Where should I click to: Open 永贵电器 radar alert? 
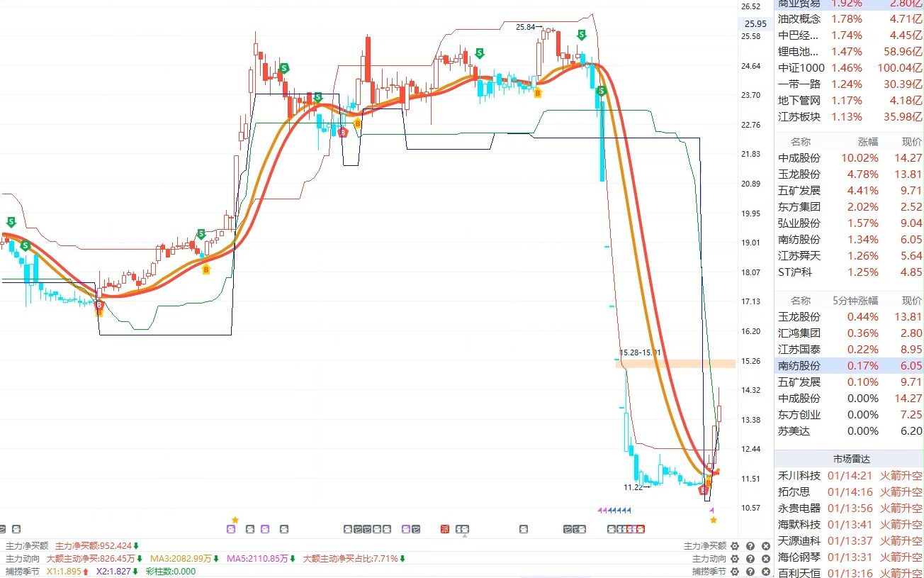[x=849, y=508]
